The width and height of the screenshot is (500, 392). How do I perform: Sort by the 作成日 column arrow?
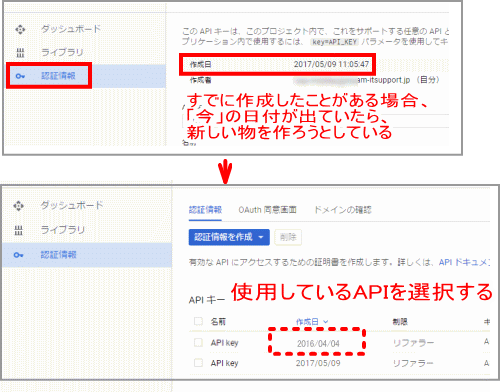click(x=326, y=322)
